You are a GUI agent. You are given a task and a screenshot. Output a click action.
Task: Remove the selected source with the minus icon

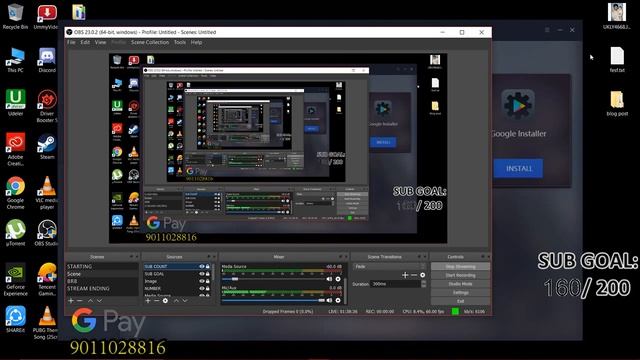point(156,300)
